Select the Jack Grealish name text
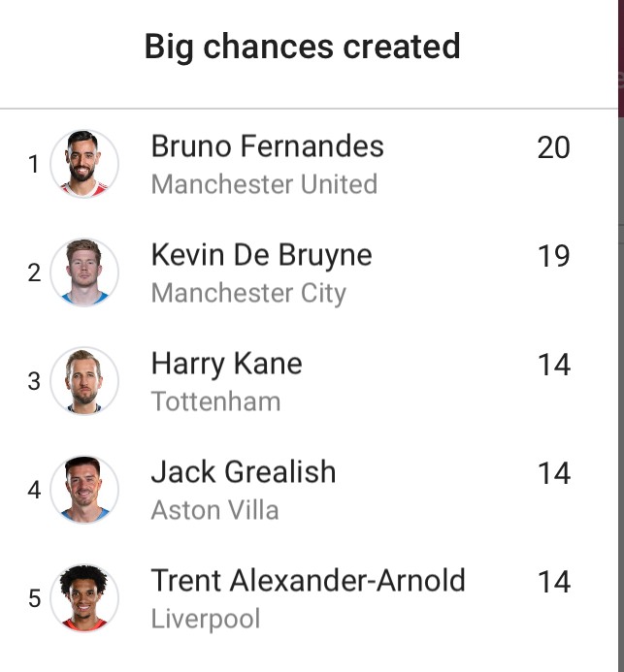The image size is (624, 672). [x=244, y=472]
